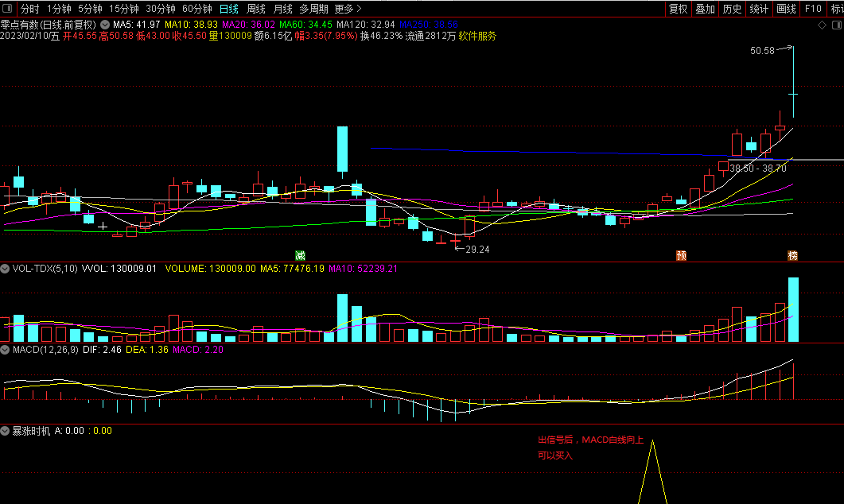This screenshot has height=504, width=844.
Task: Expand the 更多 periods menu
Action: [348, 9]
